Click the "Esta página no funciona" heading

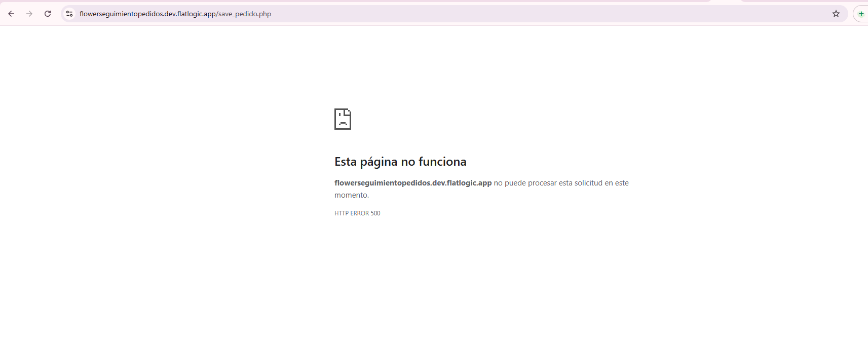coord(400,162)
